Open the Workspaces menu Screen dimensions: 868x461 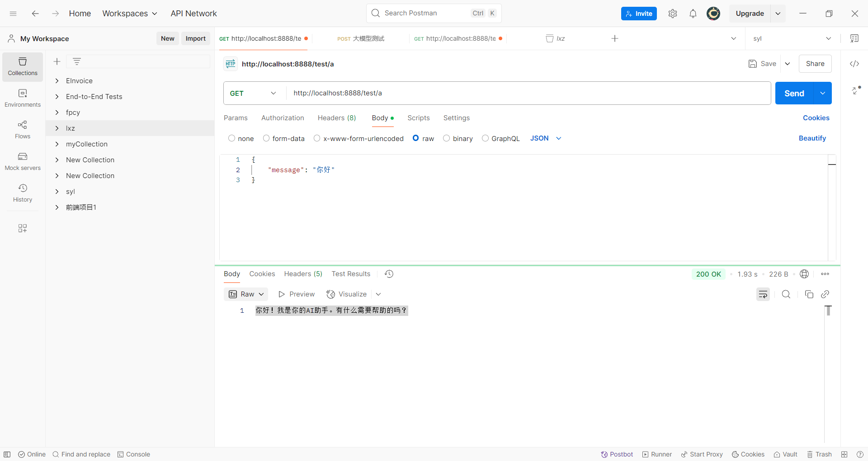130,14
